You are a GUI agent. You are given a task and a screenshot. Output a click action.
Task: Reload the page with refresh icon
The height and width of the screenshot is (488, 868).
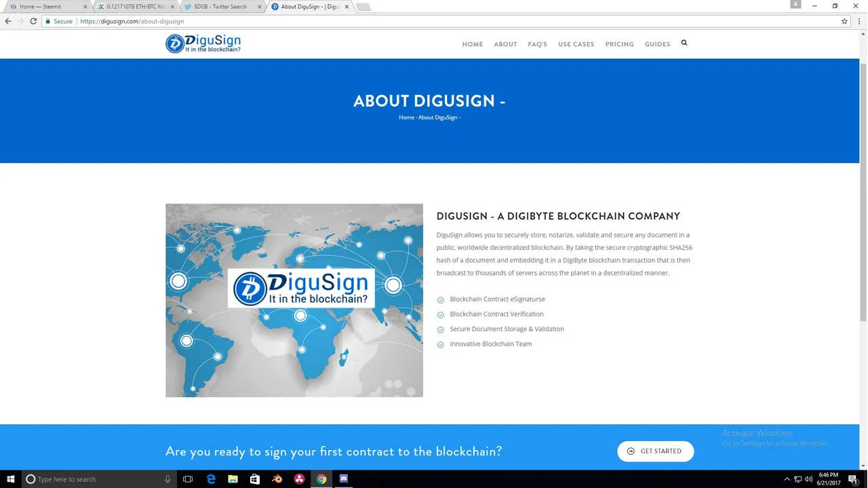[33, 21]
